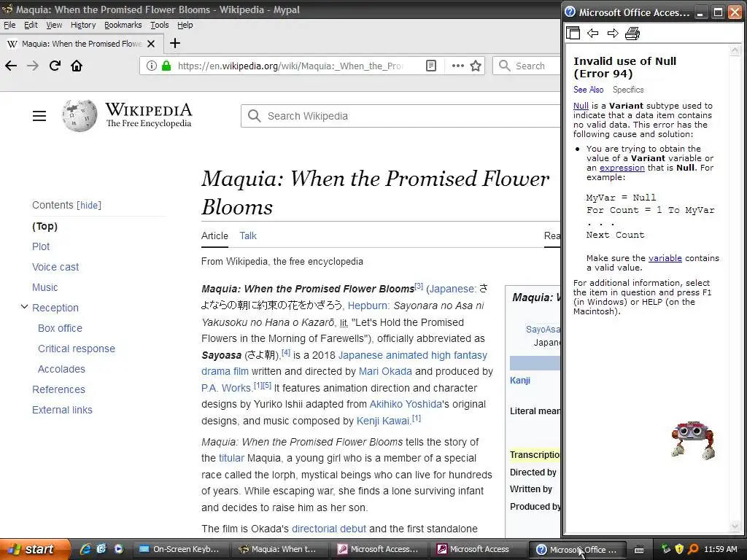This screenshot has width=747, height=560.
Task: Click the security shield tray icon
Action: pos(679,549)
